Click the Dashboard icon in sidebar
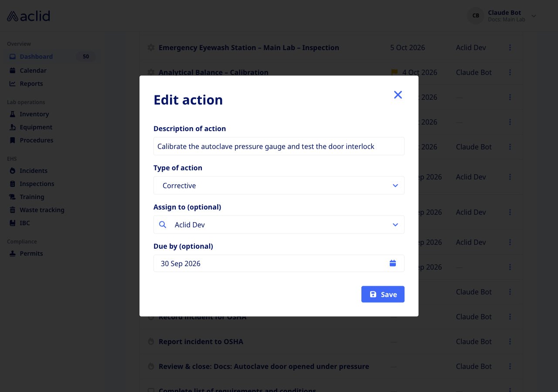 tap(12, 57)
